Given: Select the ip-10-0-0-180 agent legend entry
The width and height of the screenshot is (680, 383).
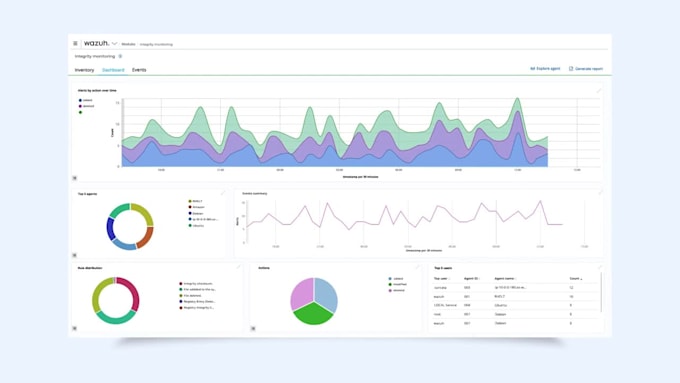Looking at the screenshot, I should 203,219.
